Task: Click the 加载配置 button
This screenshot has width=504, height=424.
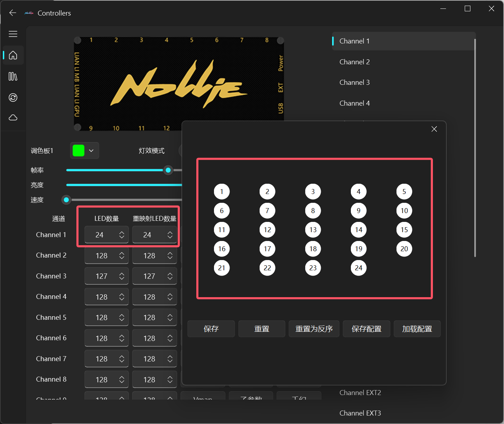Action: click(x=417, y=329)
